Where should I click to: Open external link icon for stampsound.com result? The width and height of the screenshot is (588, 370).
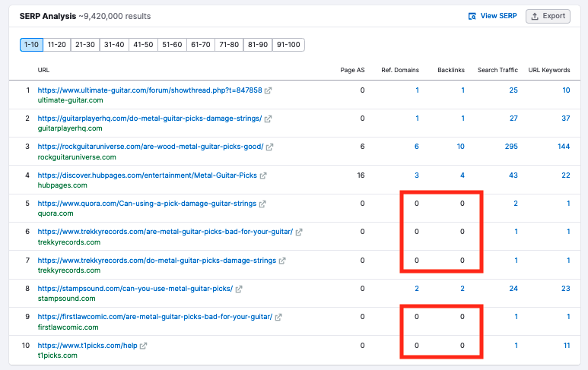pyautogui.click(x=239, y=289)
